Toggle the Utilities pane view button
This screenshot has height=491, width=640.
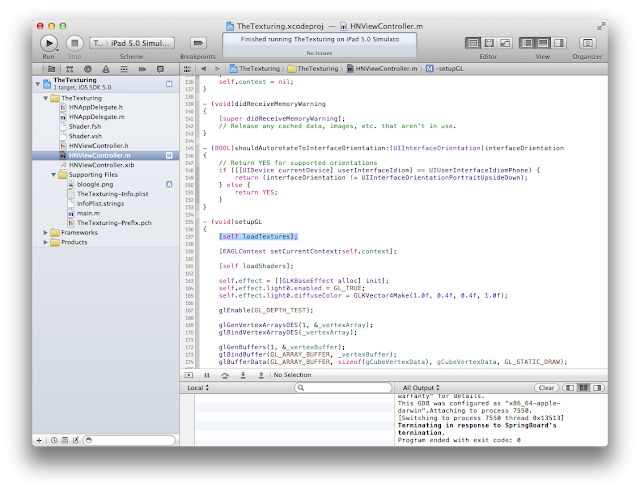[x=559, y=43]
